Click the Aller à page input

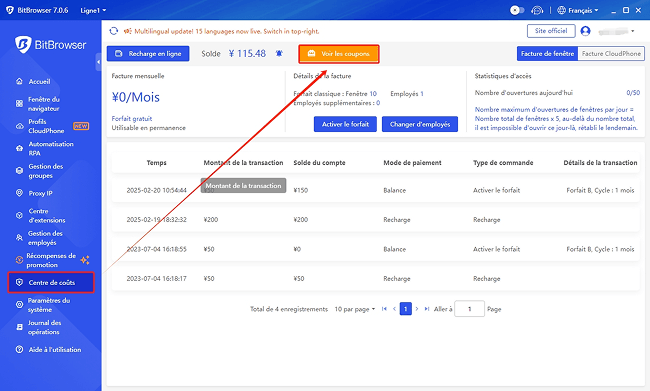pos(469,308)
